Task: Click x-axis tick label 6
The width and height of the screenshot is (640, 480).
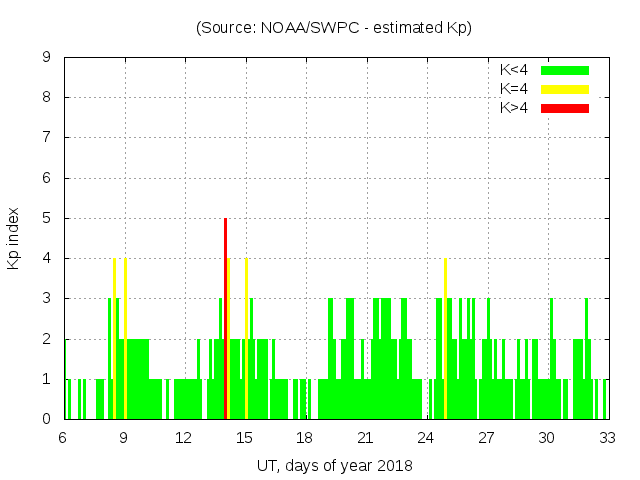Action: (x=63, y=438)
